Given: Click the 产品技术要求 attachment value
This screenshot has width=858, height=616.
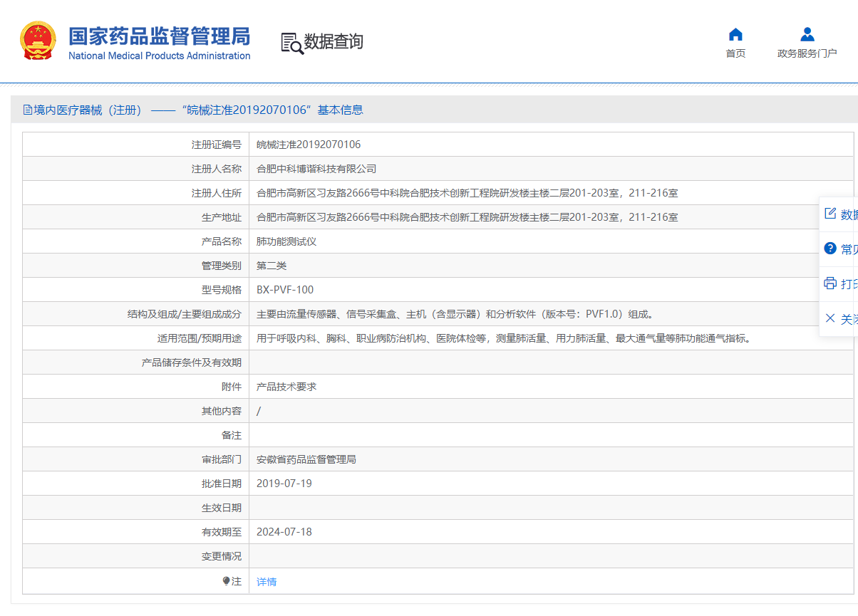Looking at the screenshot, I should tap(286, 387).
